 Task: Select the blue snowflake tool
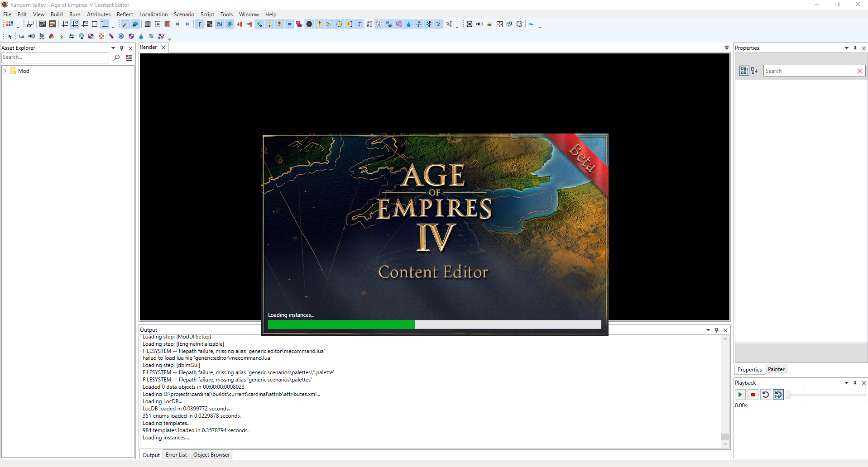121,37
